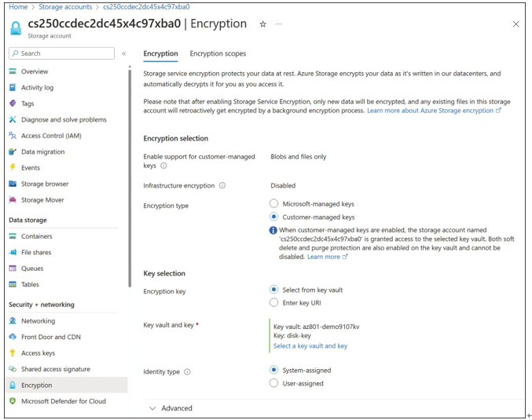The width and height of the screenshot is (532, 420).
Task: Switch to the Encryption scopes tab
Action: (218, 53)
